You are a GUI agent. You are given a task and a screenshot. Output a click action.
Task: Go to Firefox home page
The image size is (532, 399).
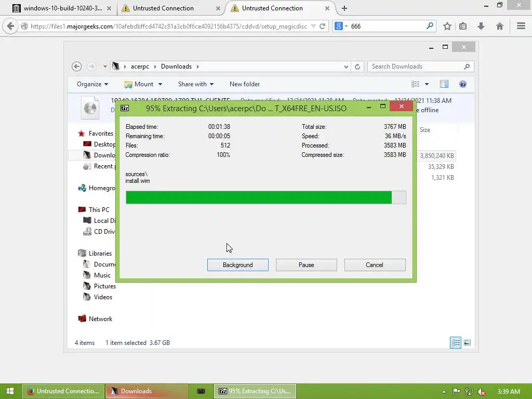(499, 26)
